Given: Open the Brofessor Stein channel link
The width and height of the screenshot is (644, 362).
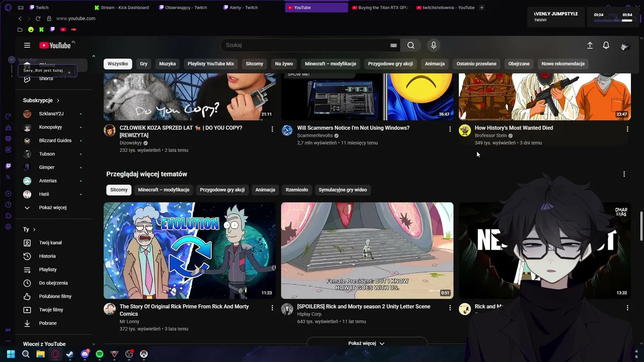Looking at the screenshot, I should [x=491, y=136].
